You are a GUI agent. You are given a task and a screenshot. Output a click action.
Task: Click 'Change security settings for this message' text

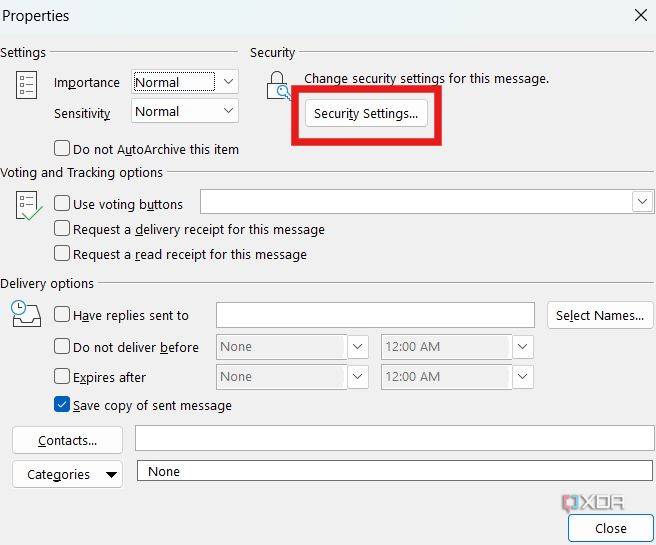pyautogui.click(x=426, y=79)
